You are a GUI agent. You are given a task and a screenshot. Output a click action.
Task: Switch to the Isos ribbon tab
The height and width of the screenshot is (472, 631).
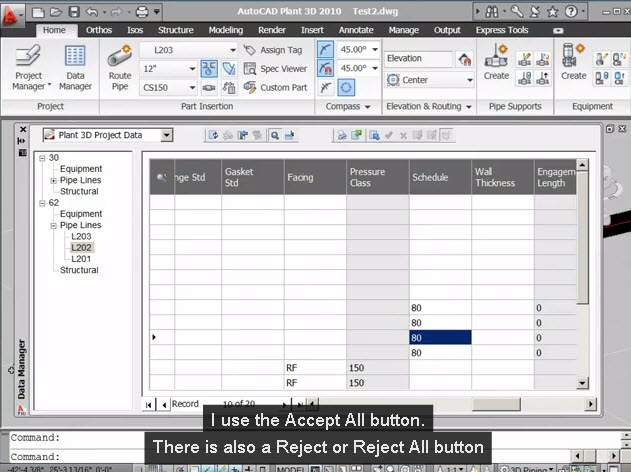pyautogui.click(x=135, y=30)
